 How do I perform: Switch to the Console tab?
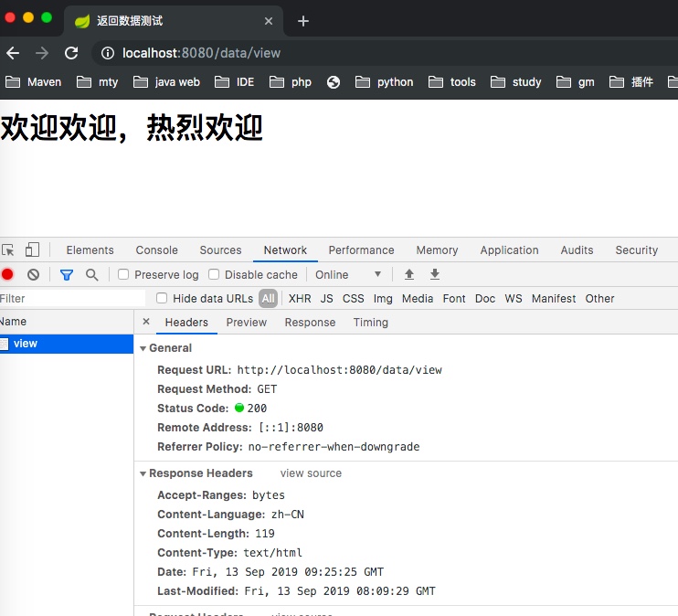click(156, 250)
